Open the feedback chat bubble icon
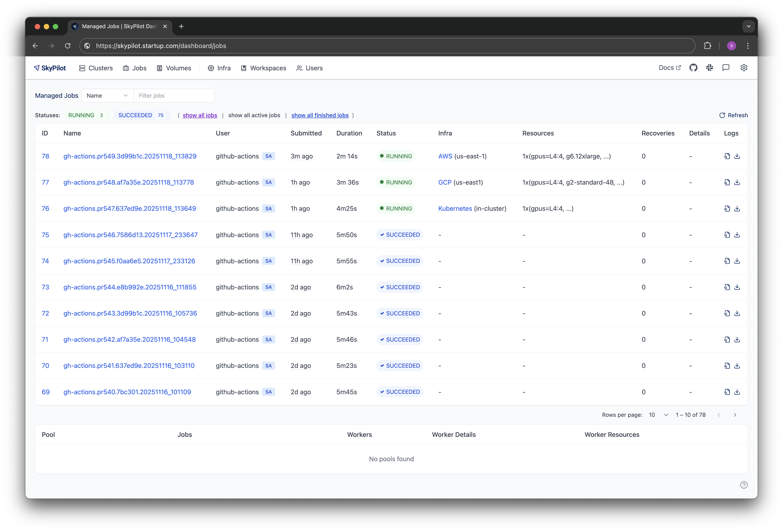Viewport: 783px width, 532px height. coord(725,68)
